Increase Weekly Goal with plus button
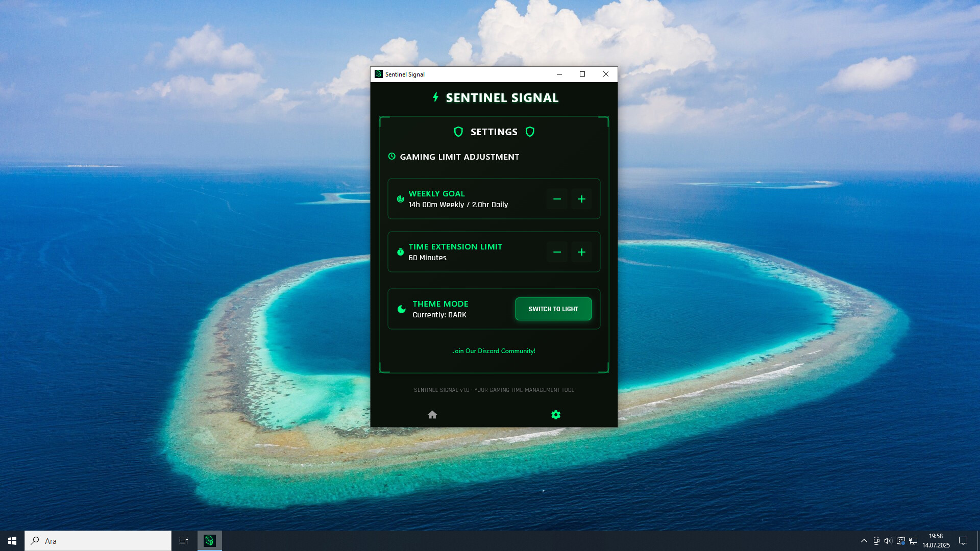The width and height of the screenshot is (980, 551). (x=581, y=199)
